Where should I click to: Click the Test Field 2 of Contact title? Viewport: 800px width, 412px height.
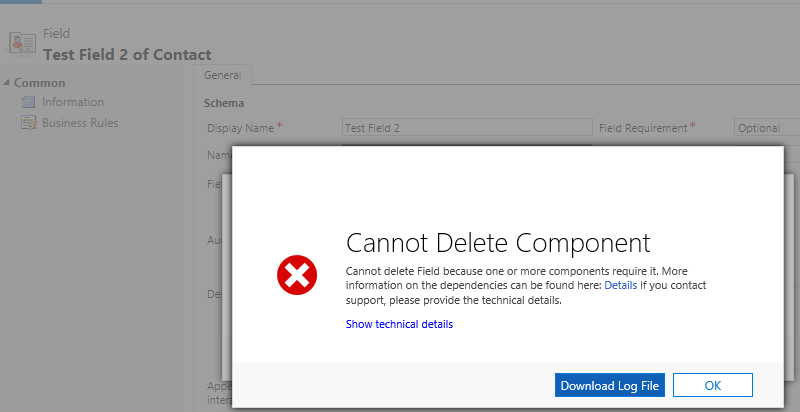pos(127,54)
